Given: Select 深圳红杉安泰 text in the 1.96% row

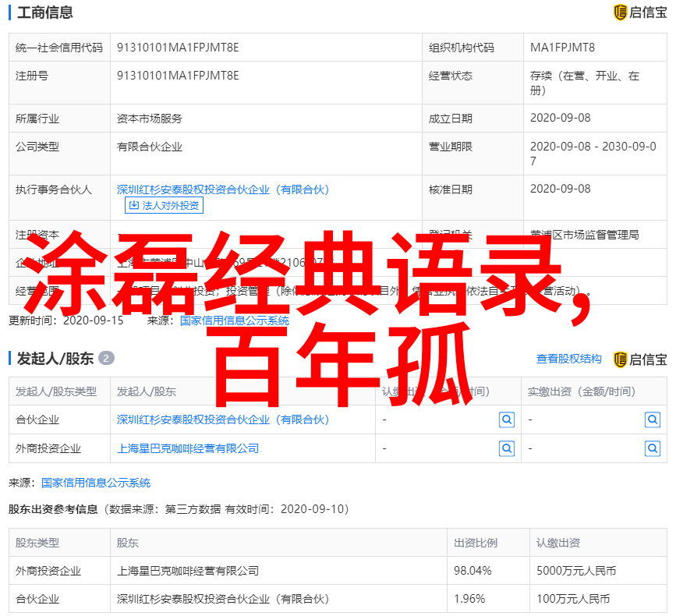Looking at the screenshot, I should coord(223,599).
